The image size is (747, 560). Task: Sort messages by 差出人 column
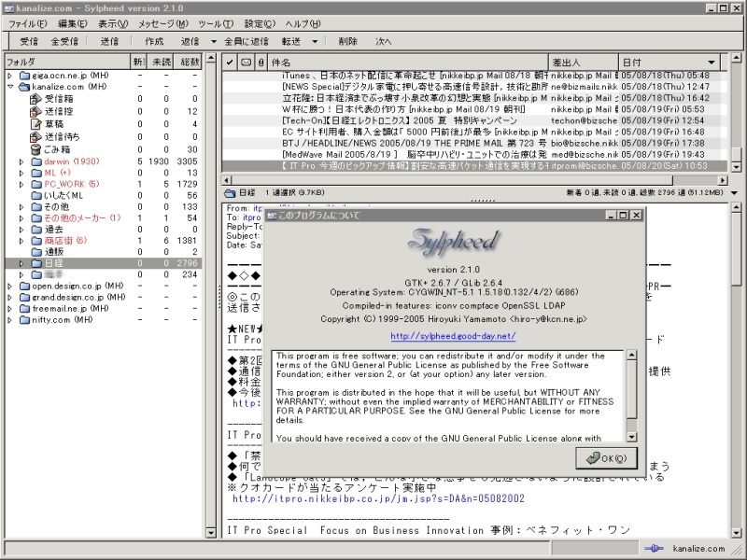coord(584,63)
